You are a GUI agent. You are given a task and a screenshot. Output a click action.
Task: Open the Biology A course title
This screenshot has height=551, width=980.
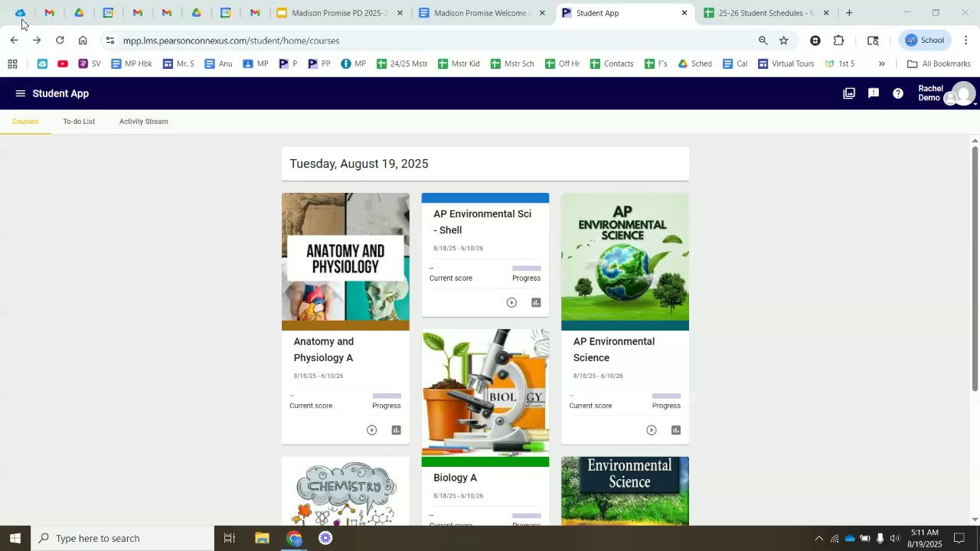pyautogui.click(x=456, y=478)
